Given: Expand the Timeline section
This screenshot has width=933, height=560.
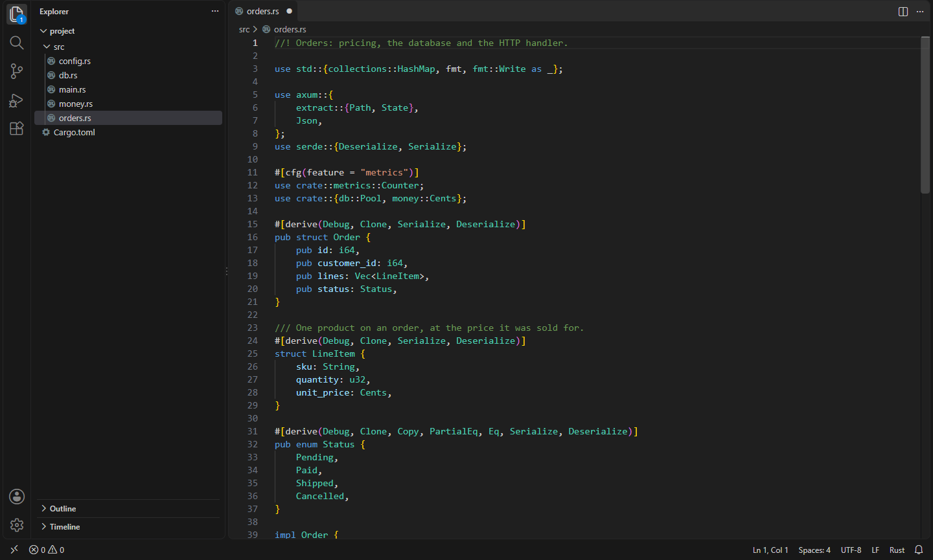Looking at the screenshot, I should [128, 527].
